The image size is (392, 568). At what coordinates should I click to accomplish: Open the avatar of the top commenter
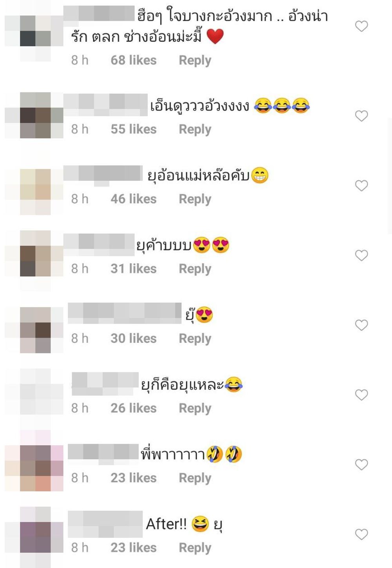tap(35, 31)
